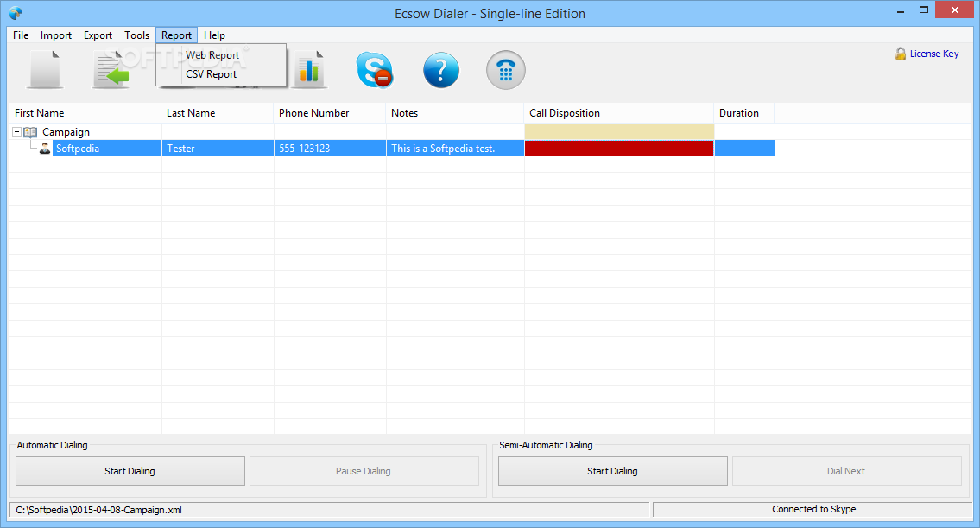980x528 pixels.
Task: Click the Dial Next button
Action: [846, 471]
